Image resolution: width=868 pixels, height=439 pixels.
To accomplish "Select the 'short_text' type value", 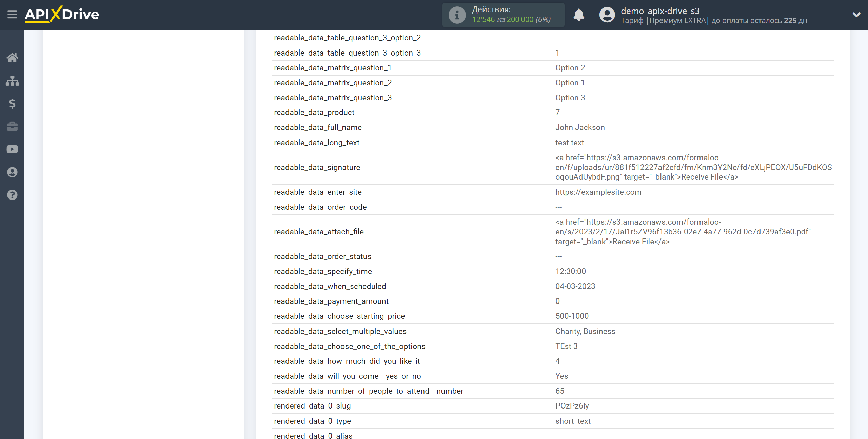I will (573, 421).
